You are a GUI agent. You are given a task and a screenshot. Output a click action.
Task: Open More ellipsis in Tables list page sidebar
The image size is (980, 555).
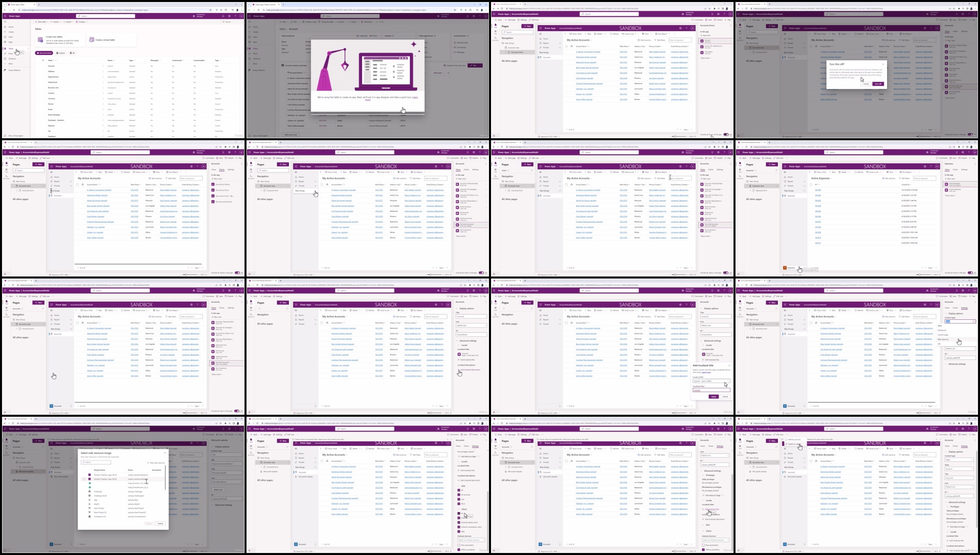coord(5,64)
